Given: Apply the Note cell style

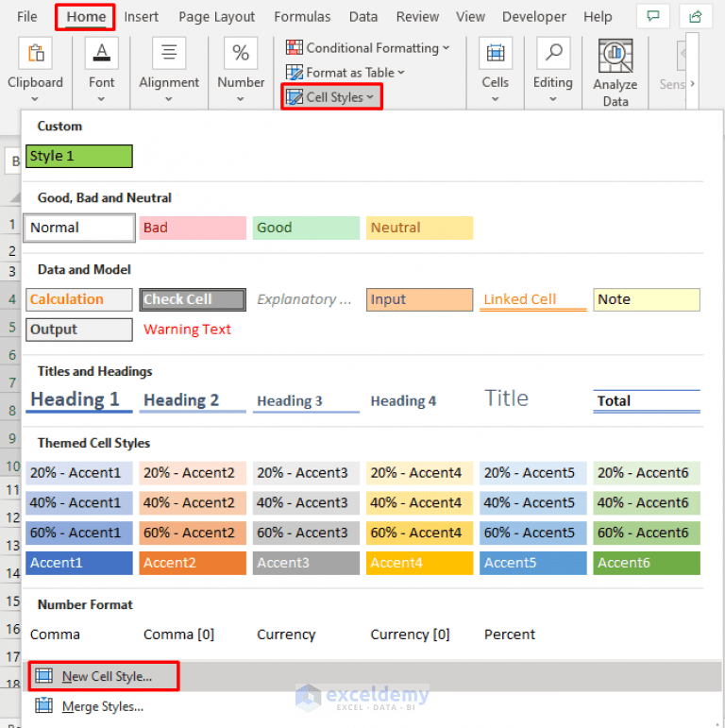Looking at the screenshot, I should coord(647,299).
